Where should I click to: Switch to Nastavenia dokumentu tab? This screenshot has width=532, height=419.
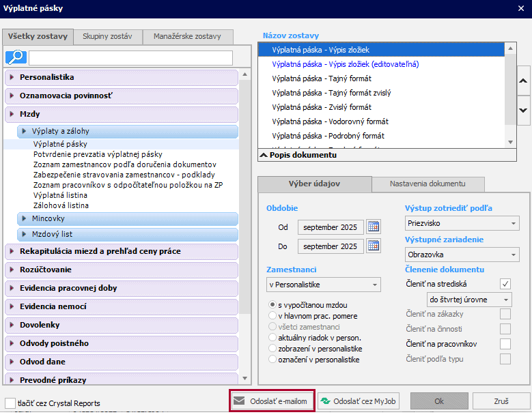pyautogui.click(x=428, y=184)
